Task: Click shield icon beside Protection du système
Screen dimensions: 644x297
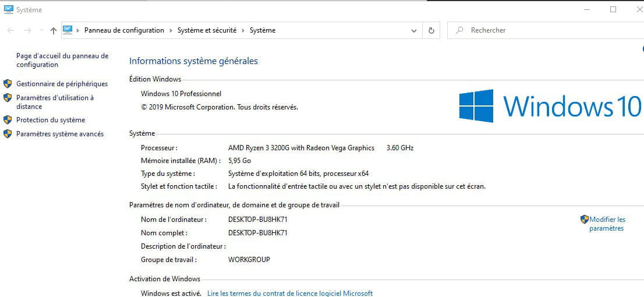Action: point(8,120)
